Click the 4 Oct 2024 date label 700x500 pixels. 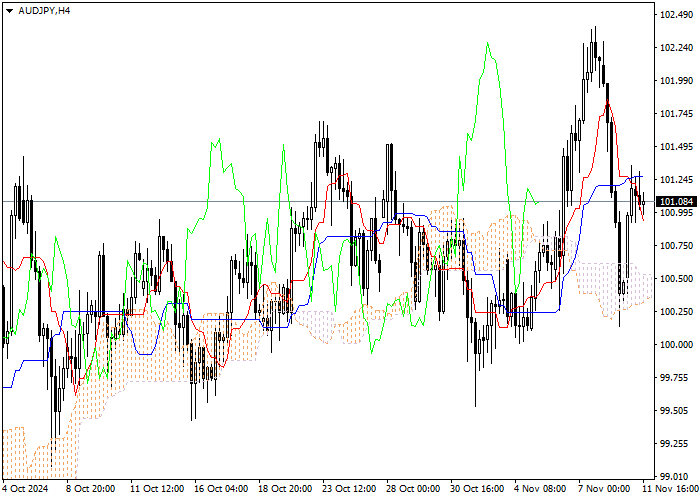tap(25, 489)
